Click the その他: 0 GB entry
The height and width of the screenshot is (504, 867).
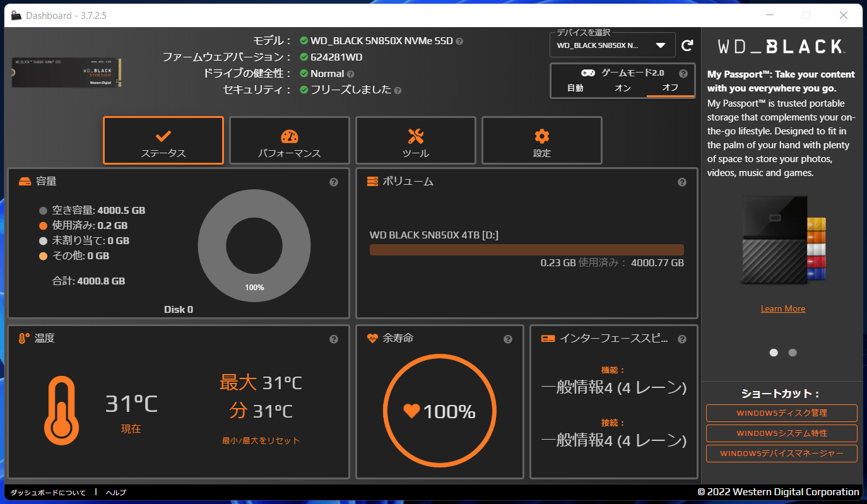pos(81,256)
